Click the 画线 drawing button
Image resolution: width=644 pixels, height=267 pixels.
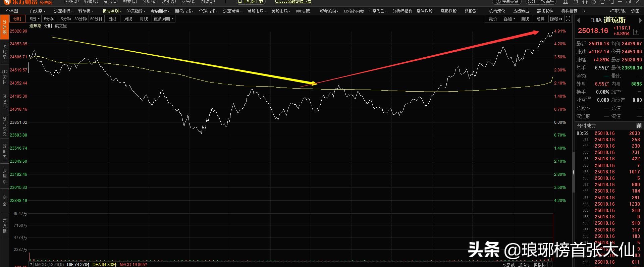pyautogui.click(x=525, y=19)
